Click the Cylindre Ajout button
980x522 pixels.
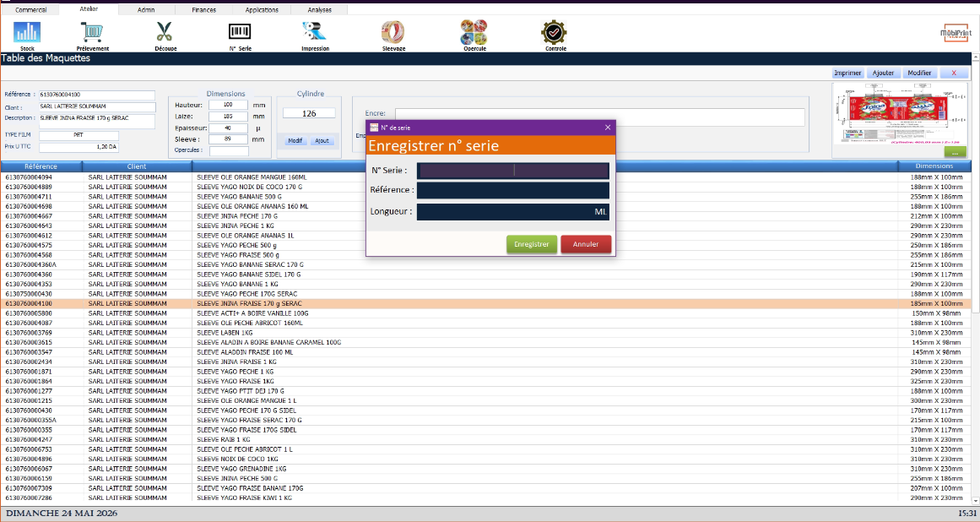pyautogui.click(x=322, y=141)
